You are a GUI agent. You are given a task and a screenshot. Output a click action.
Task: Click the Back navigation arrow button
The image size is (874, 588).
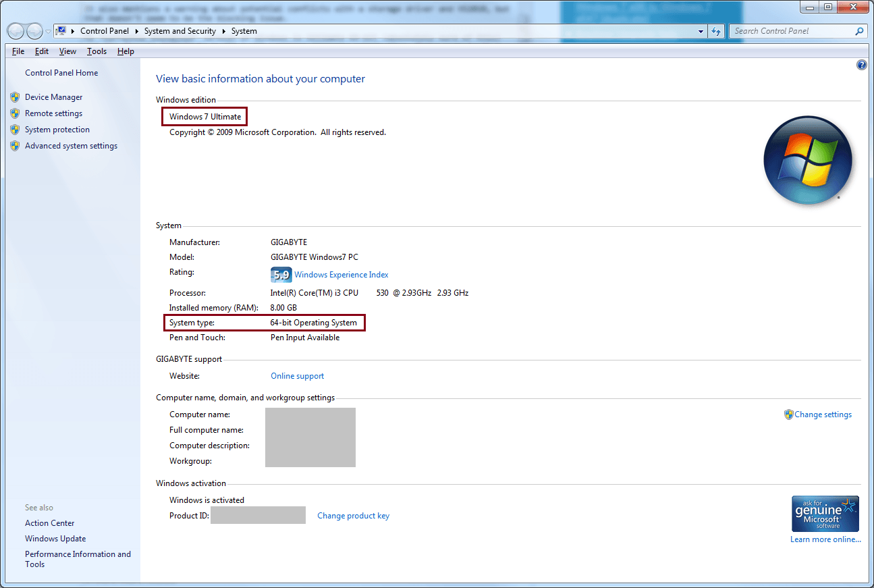pos(16,31)
